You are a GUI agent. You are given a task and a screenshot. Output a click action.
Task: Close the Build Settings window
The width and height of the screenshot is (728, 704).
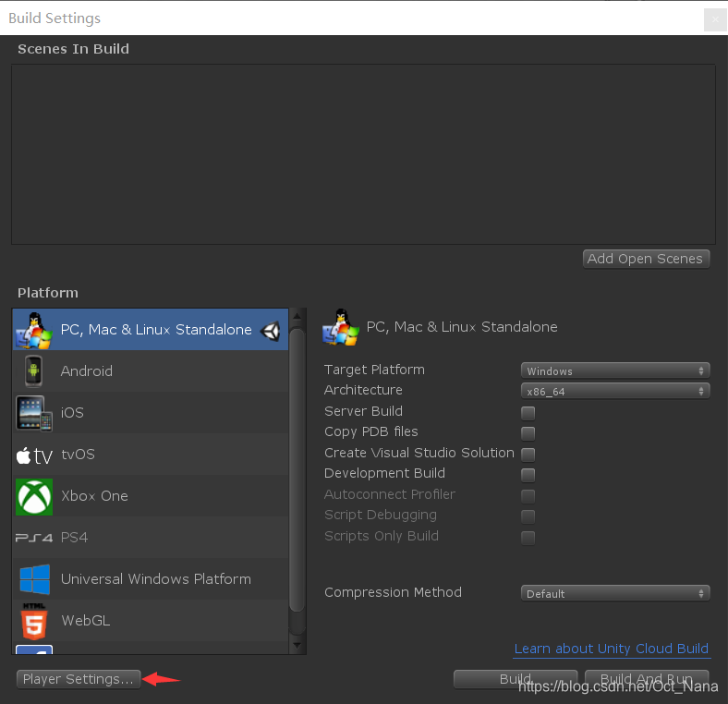[x=715, y=19]
